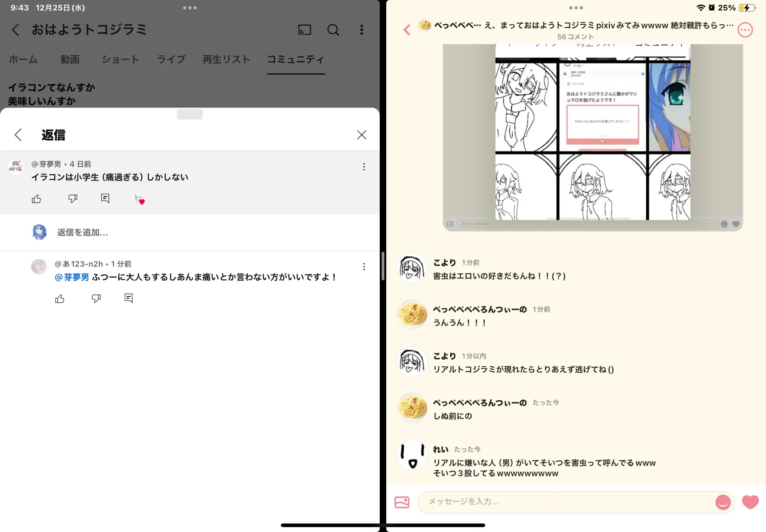The image size is (766, 532).
Task: Open options menu for あ123-n2h's reply
Action: click(x=364, y=267)
